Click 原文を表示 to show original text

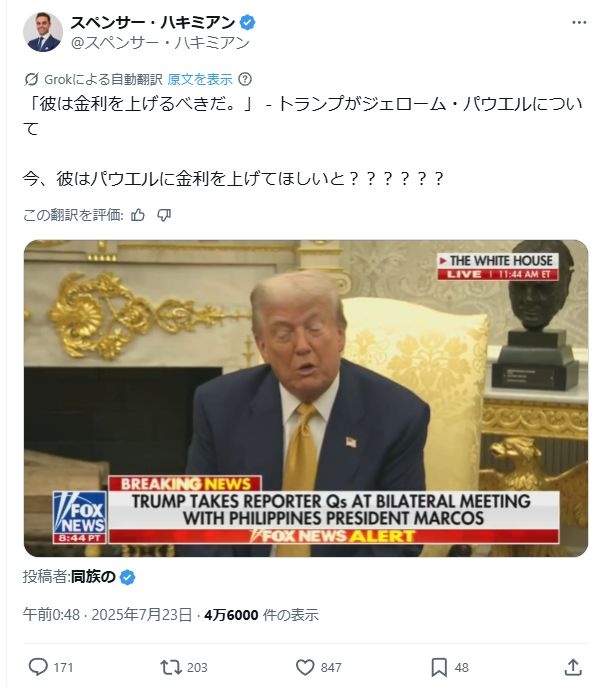point(200,79)
